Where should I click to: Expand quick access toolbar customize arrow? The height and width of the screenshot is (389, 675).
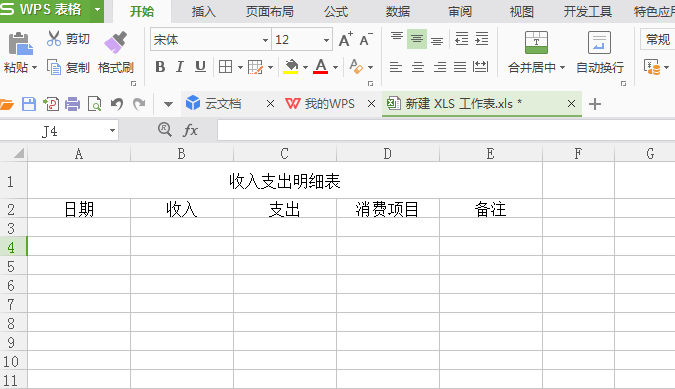168,104
